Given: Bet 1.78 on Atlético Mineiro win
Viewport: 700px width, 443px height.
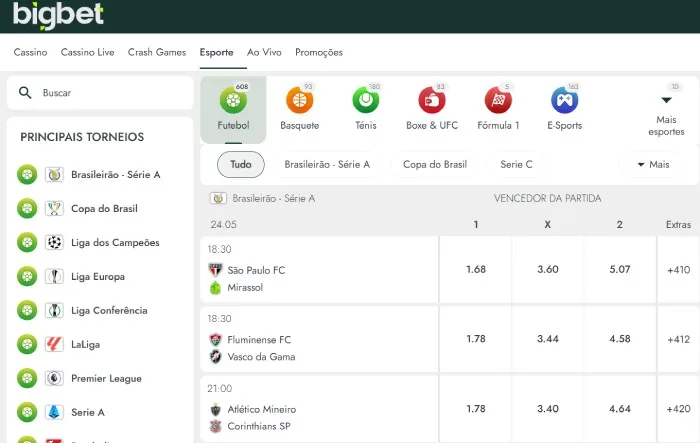Looking at the screenshot, I should coord(476,409).
